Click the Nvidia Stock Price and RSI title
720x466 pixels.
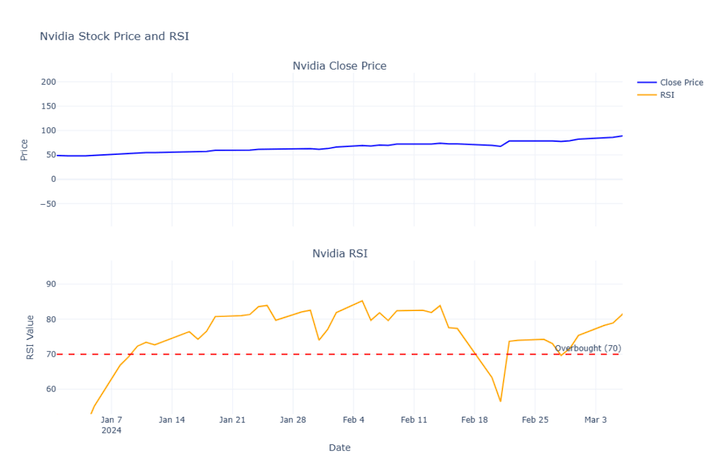(x=114, y=37)
